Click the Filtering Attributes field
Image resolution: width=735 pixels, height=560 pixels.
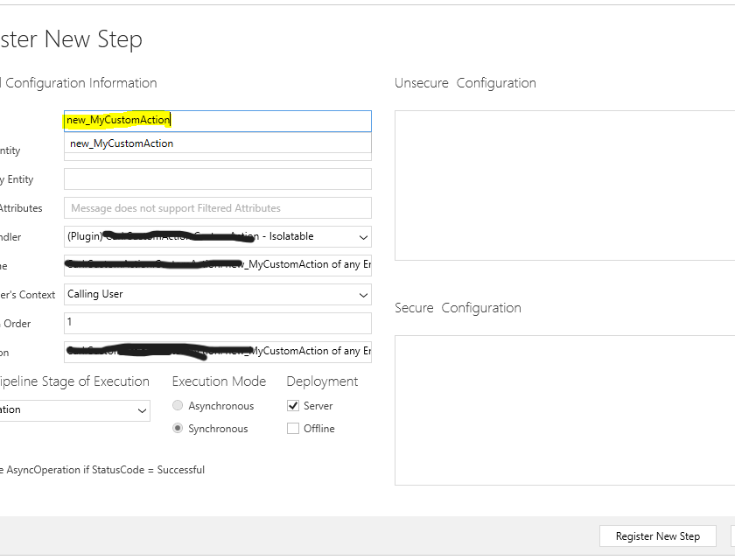pyautogui.click(x=217, y=208)
